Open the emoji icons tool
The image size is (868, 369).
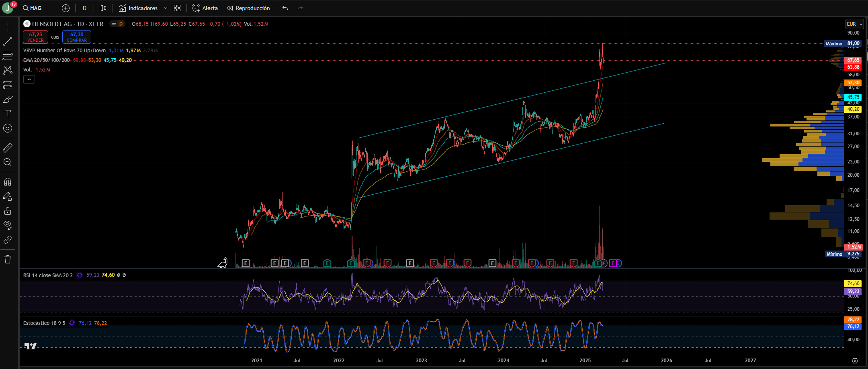point(8,128)
